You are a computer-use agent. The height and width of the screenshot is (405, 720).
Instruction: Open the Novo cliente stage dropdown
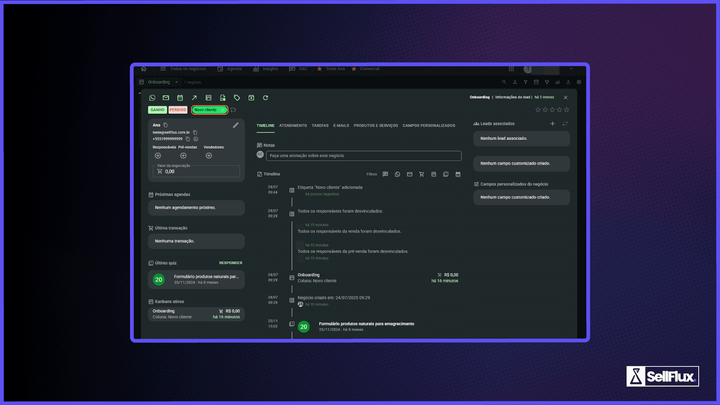click(x=210, y=110)
